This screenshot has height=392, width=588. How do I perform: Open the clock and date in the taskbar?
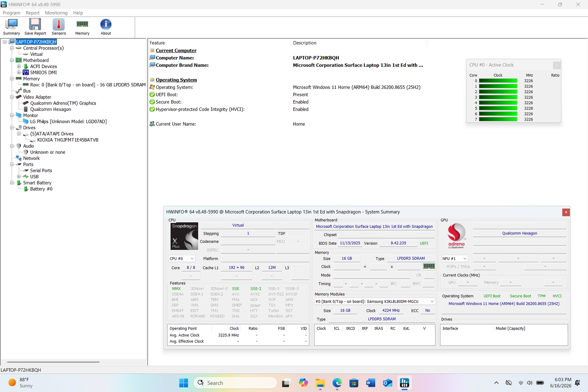(560, 383)
